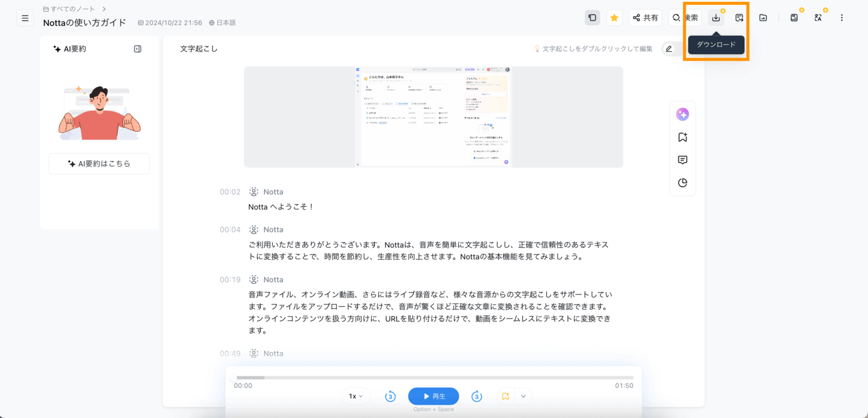Click the move-to-folder icon
The image size is (868, 418).
[763, 18]
